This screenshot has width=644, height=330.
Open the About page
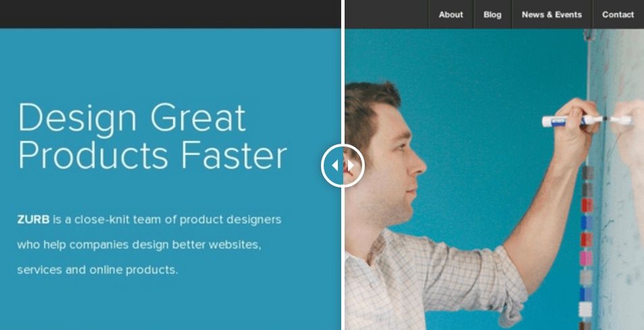(x=450, y=14)
